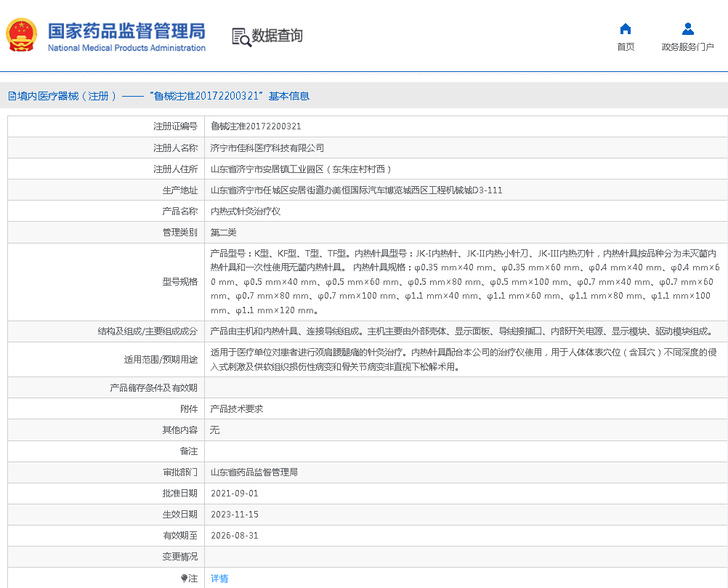Image resolution: width=728 pixels, height=588 pixels.
Task: Click the 产品储存条件及有效期 label
Action: point(154,388)
